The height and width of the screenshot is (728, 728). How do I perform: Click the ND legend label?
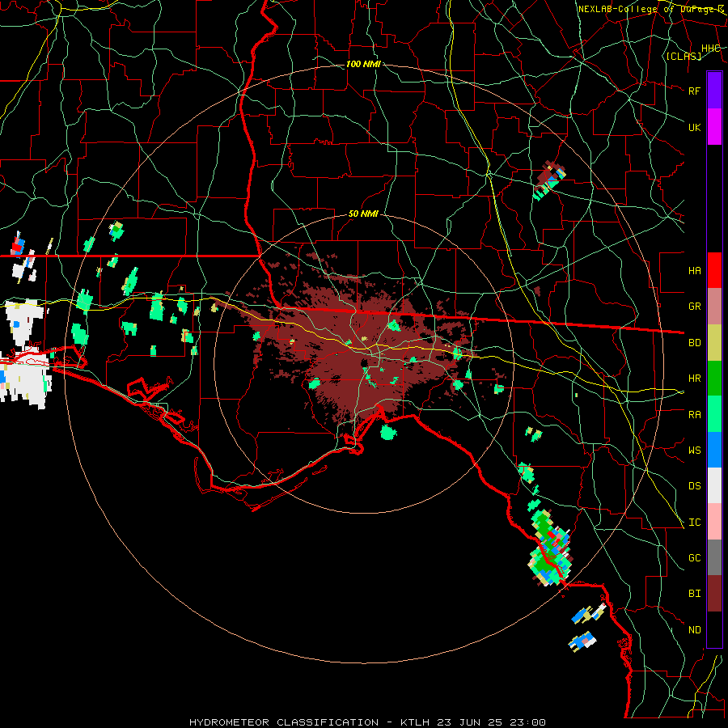coord(694,630)
